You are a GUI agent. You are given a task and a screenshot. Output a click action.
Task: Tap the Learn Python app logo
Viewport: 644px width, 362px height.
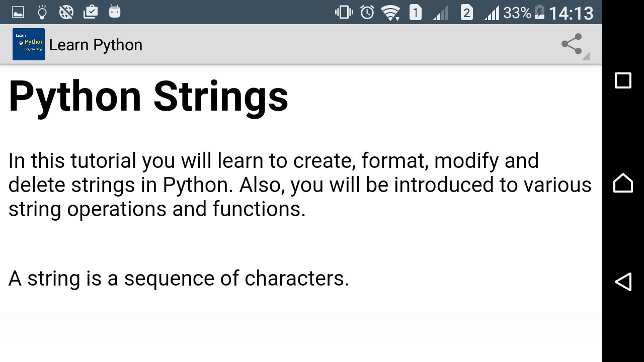[x=29, y=44]
